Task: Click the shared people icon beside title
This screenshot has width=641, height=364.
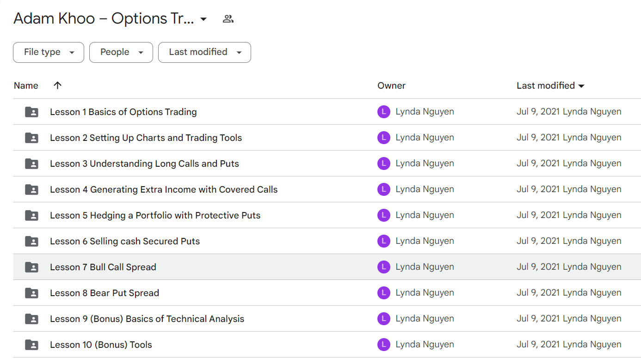Action: tap(228, 19)
